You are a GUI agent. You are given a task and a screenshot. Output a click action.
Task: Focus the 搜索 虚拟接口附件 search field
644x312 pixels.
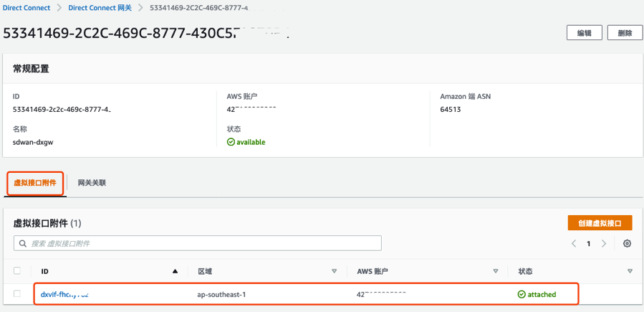click(x=201, y=244)
